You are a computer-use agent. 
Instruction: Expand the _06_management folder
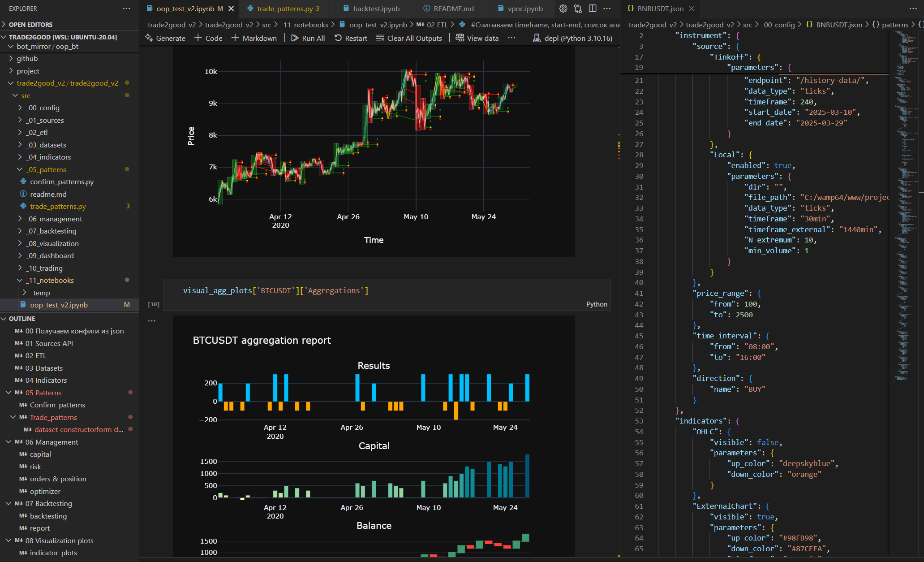(x=20, y=219)
